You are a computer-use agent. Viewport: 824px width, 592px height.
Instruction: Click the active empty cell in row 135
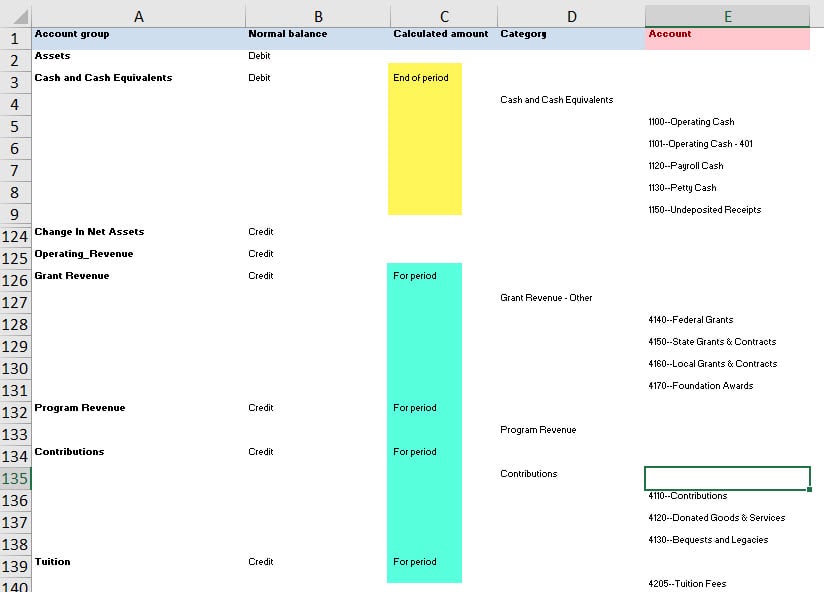click(727, 478)
